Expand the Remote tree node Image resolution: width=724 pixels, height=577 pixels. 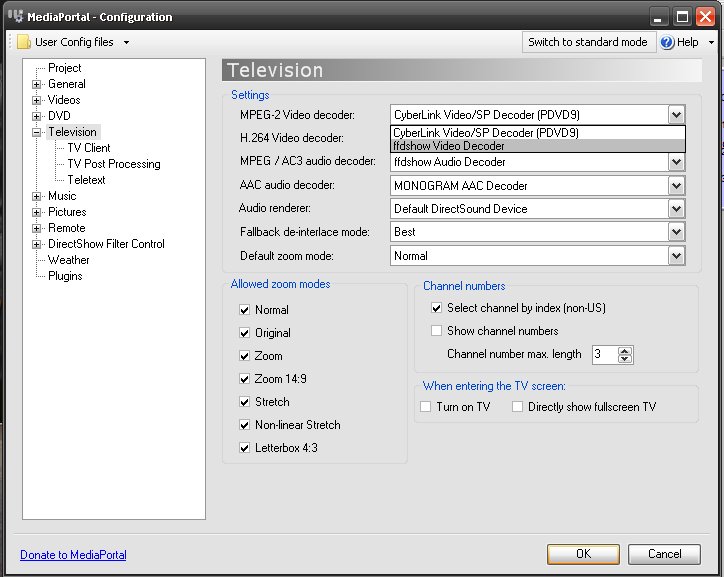pyautogui.click(x=36, y=228)
